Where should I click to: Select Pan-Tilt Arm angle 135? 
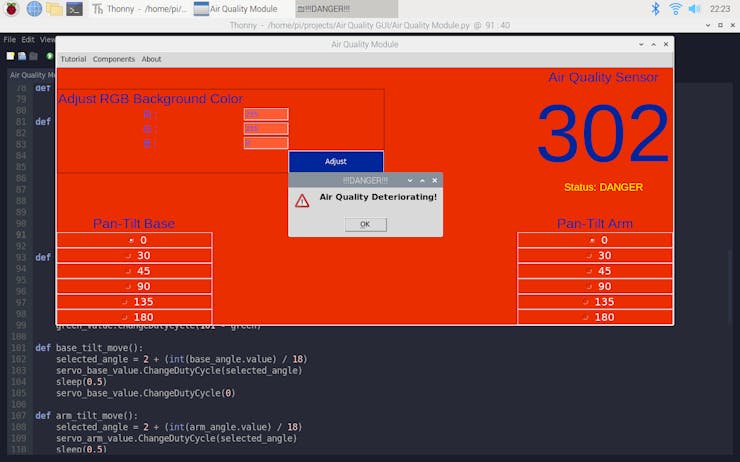point(595,302)
